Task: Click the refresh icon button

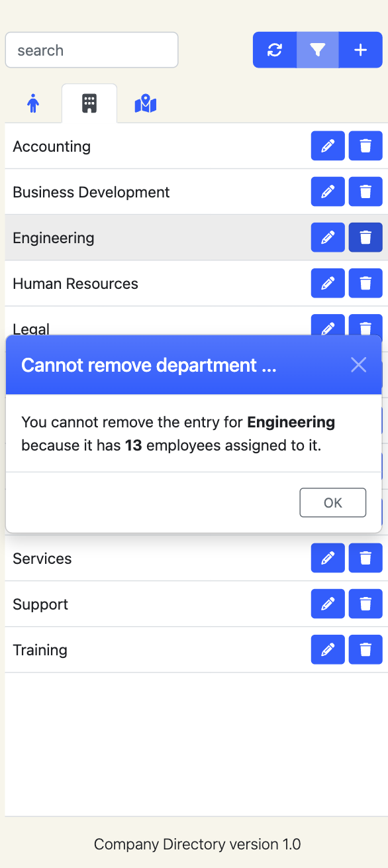Action: coord(275,50)
